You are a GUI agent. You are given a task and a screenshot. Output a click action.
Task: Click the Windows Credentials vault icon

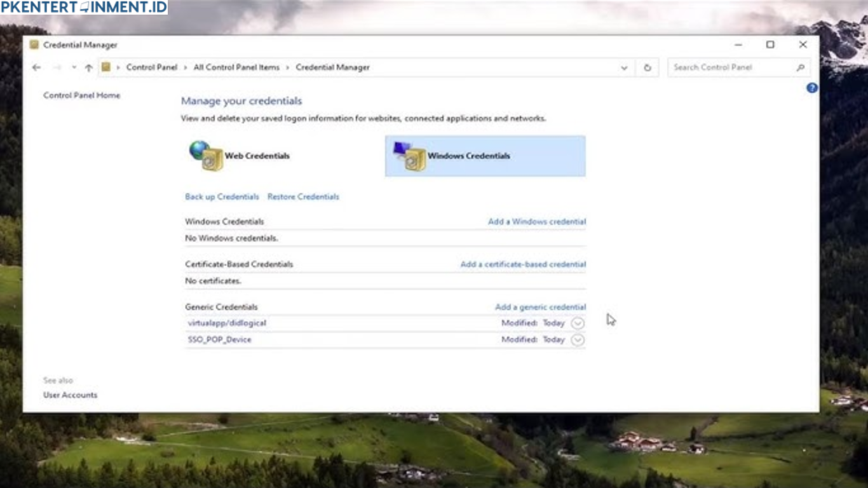(x=410, y=156)
